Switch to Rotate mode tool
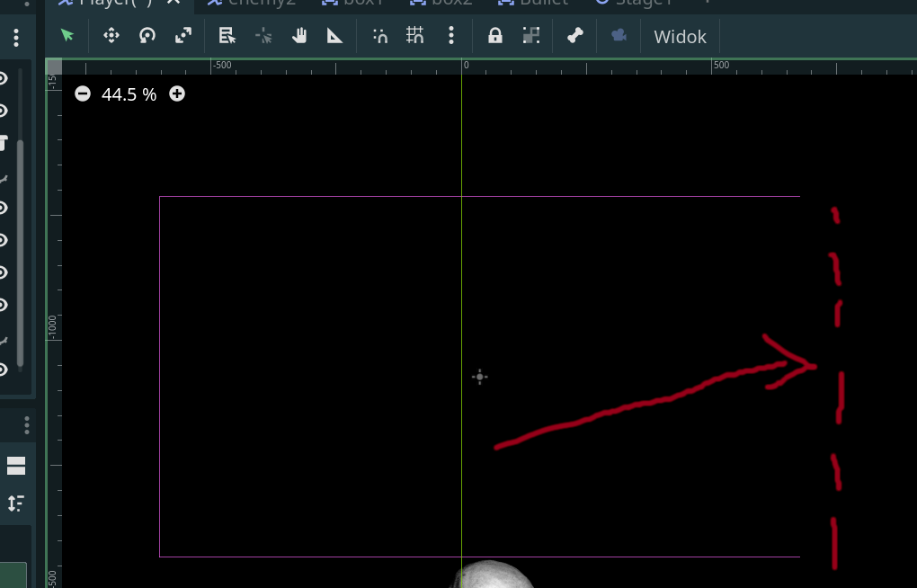 click(147, 36)
